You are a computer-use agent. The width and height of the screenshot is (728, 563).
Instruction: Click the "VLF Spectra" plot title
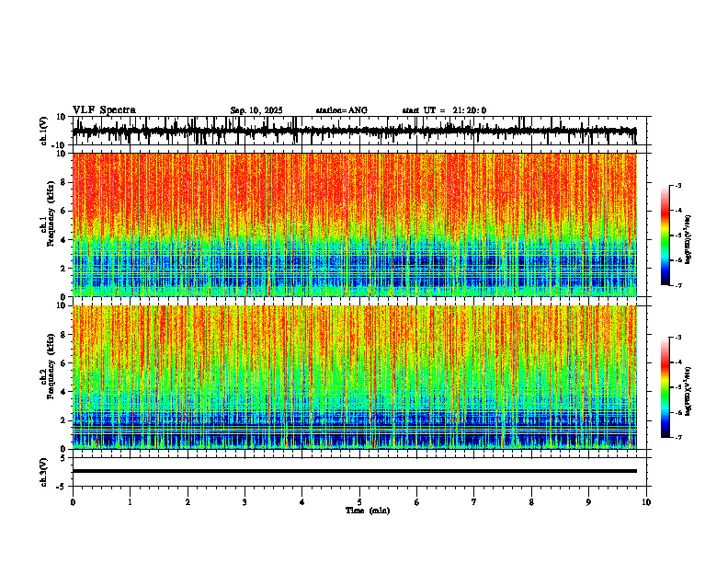pos(104,110)
